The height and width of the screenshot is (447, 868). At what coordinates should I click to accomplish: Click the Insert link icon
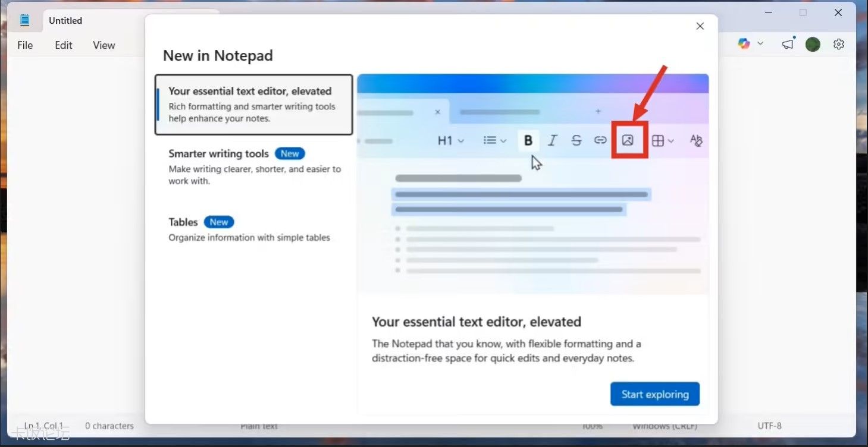click(600, 141)
